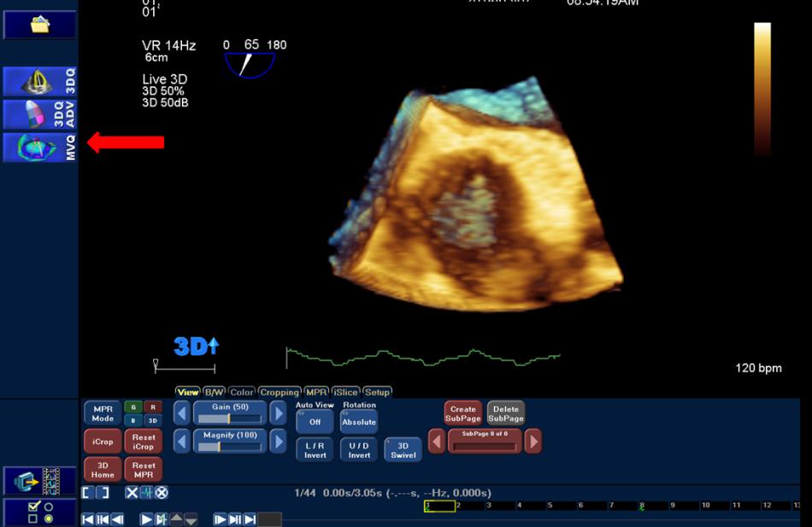Decrease Magnify with left arrow
812x527 pixels.
pyautogui.click(x=181, y=442)
